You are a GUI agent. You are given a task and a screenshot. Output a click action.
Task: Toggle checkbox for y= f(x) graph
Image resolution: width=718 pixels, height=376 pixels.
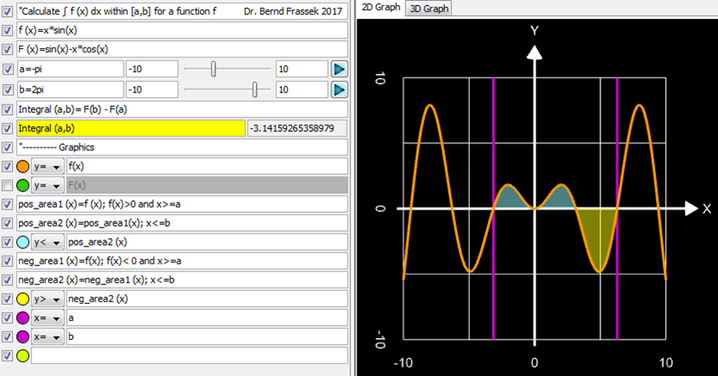tap(7, 166)
